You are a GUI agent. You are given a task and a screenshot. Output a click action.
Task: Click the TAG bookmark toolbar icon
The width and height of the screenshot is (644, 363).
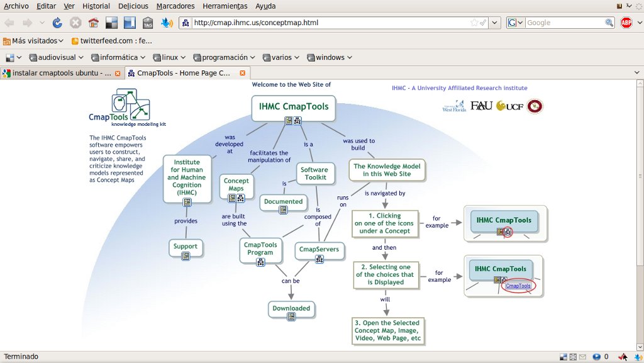tap(148, 23)
